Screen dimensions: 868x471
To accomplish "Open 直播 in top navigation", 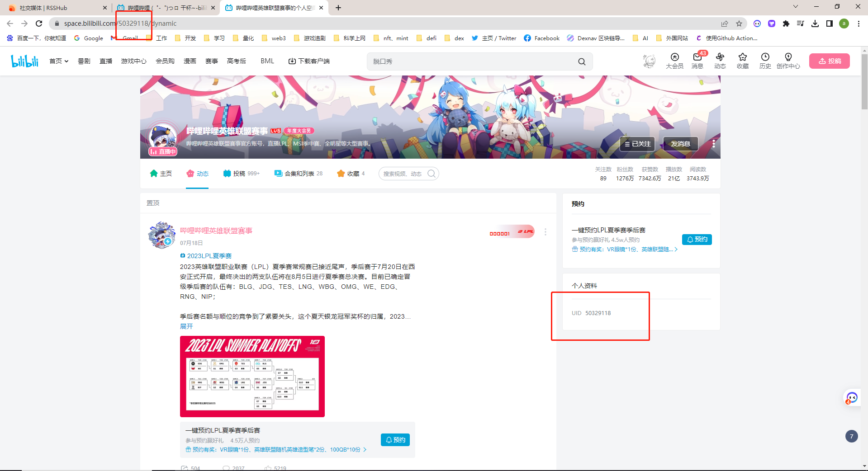I will click(106, 61).
